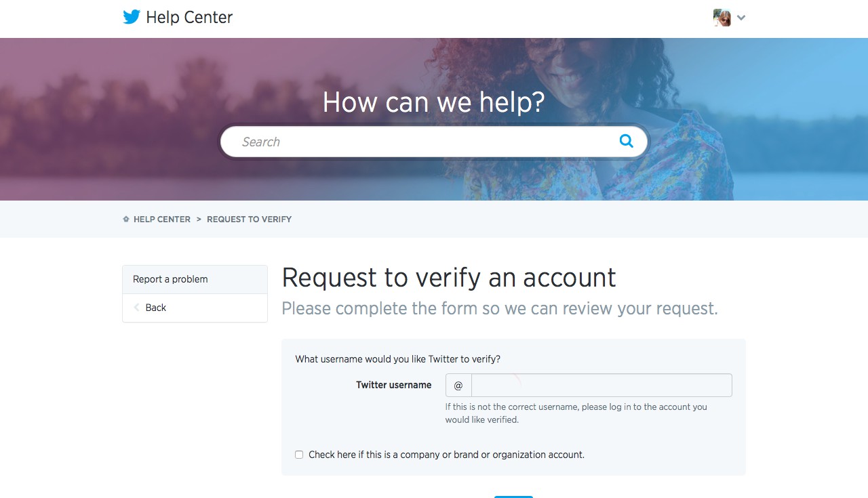Enable the company or brand account checkbox

(x=299, y=455)
